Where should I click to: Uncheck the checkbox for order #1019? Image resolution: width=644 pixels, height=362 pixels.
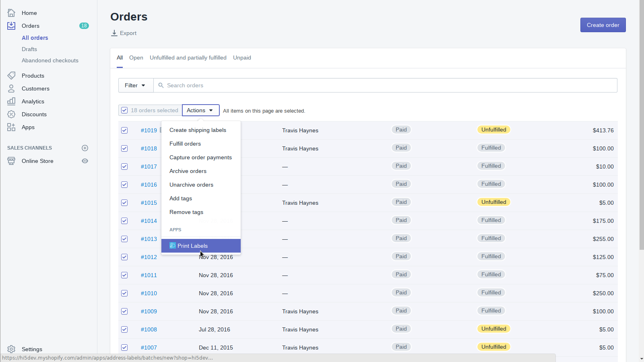click(x=124, y=130)
